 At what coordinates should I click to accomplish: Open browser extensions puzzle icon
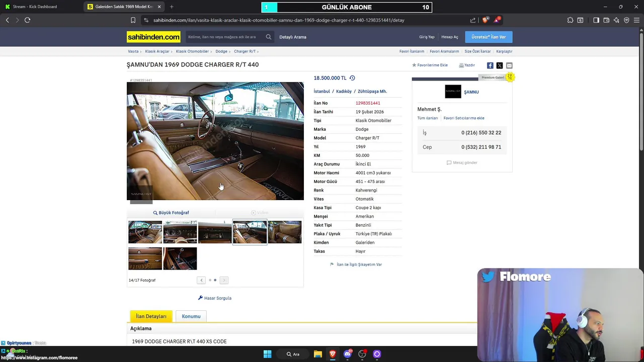click(x=570, y=20)
